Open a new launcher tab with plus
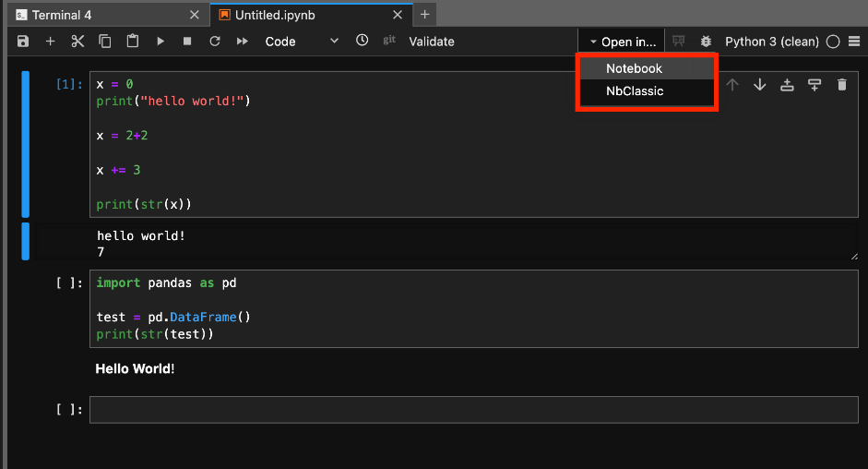The width and height of the screenshot is (868, 469). pyautogui.click(x=424, y=15)
